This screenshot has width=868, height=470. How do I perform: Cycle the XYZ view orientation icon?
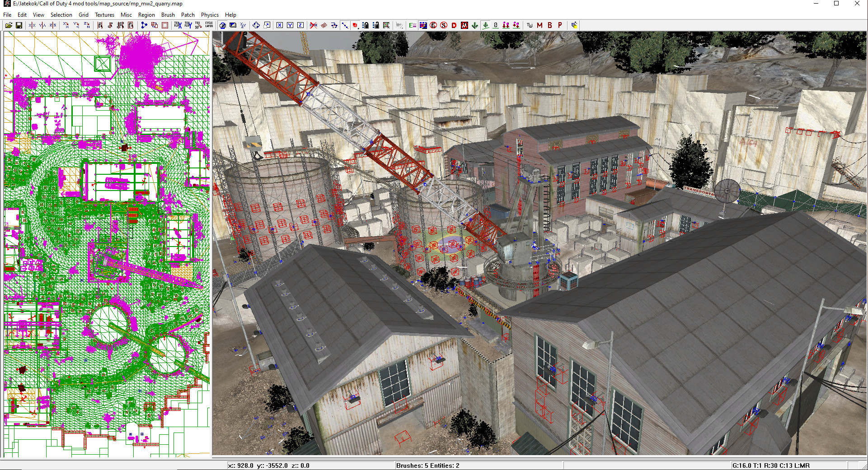click(x=243, y=25)
